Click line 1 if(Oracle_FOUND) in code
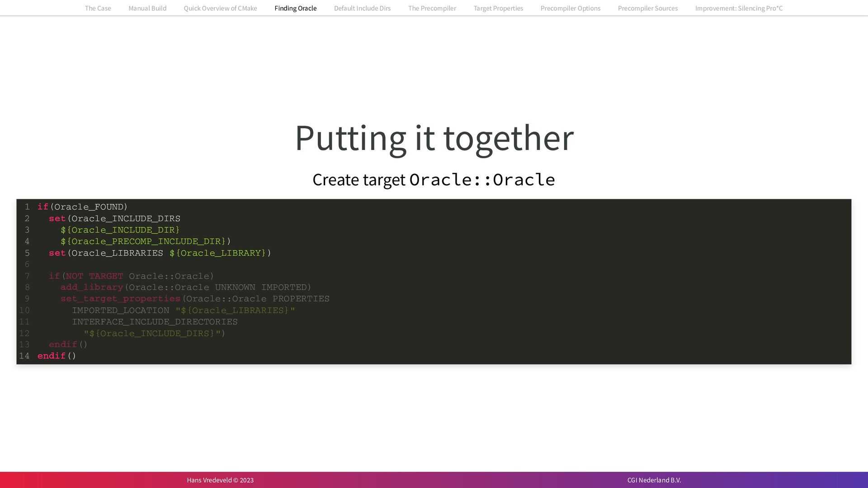The width and height of the screenshot is (868, 488). point(82,207)
